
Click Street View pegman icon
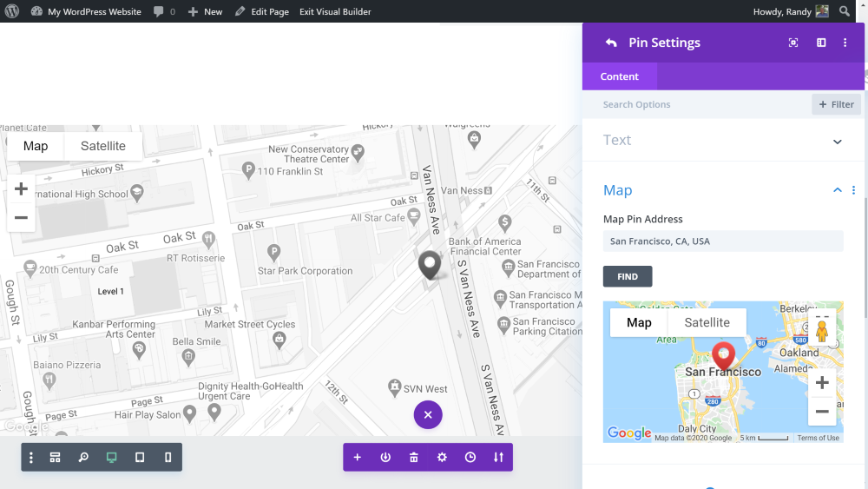click(822, 331)
